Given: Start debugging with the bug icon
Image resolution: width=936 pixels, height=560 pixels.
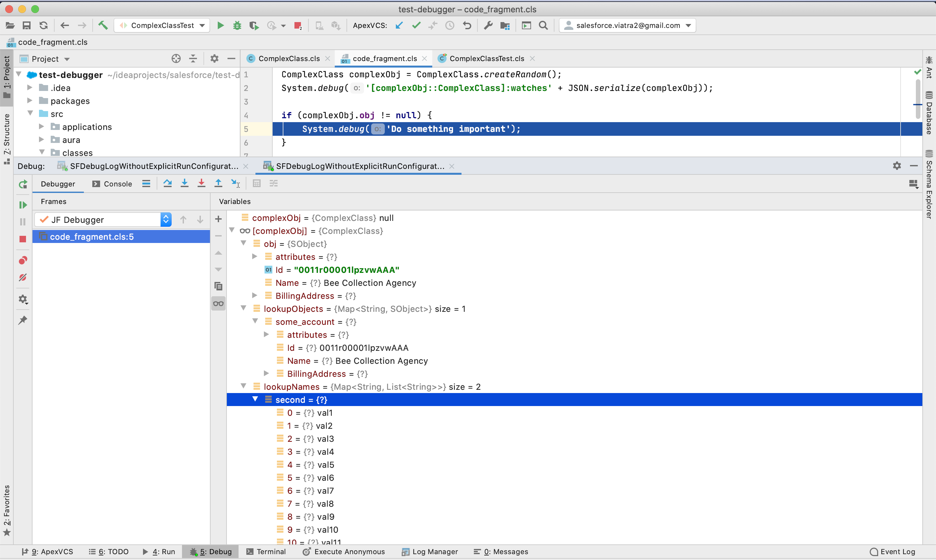Looking at the screenshot, I should (237, 25).
